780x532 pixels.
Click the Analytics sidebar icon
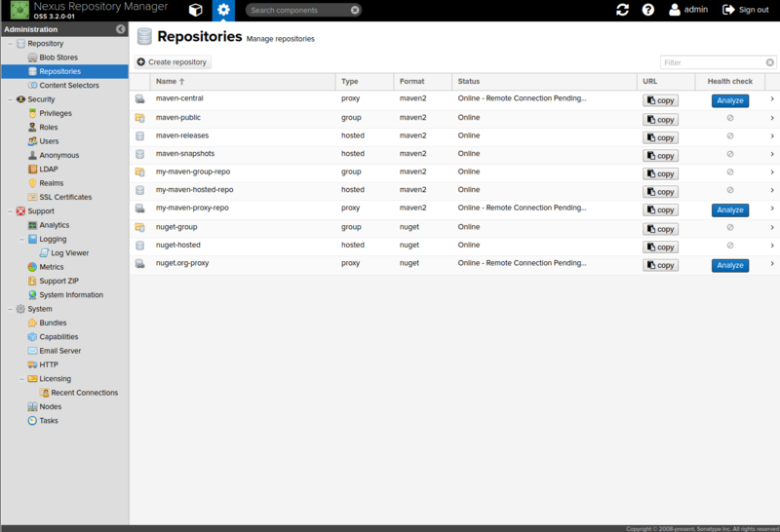click(x=32, y=225)
